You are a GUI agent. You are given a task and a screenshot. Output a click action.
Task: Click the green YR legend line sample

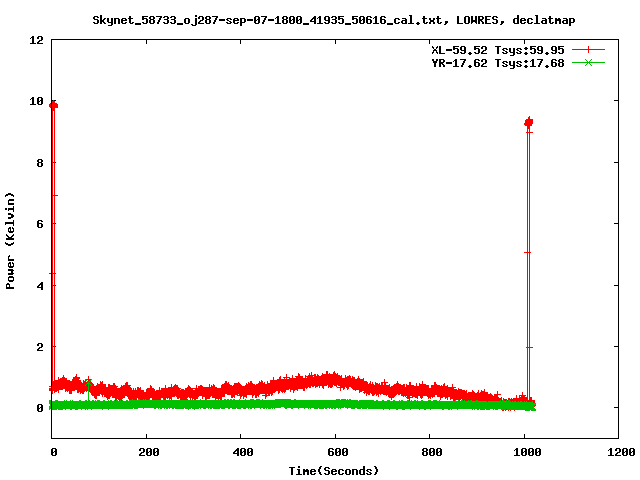pos(588,63)
